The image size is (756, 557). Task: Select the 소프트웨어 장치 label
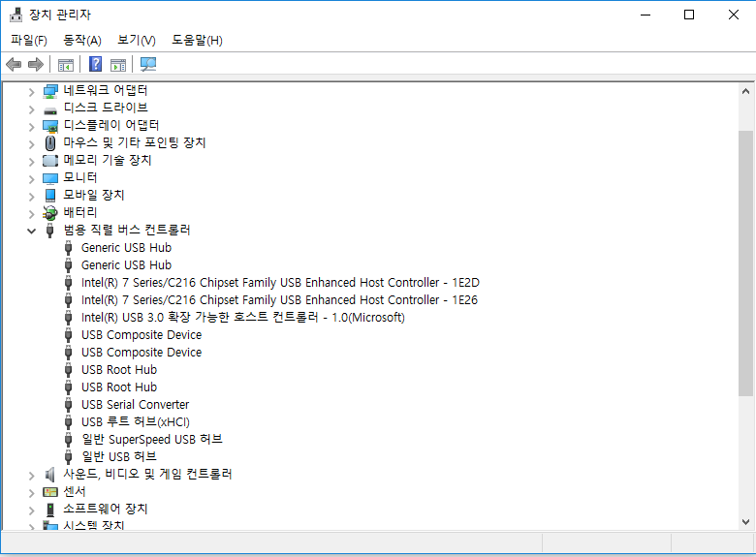106,509
